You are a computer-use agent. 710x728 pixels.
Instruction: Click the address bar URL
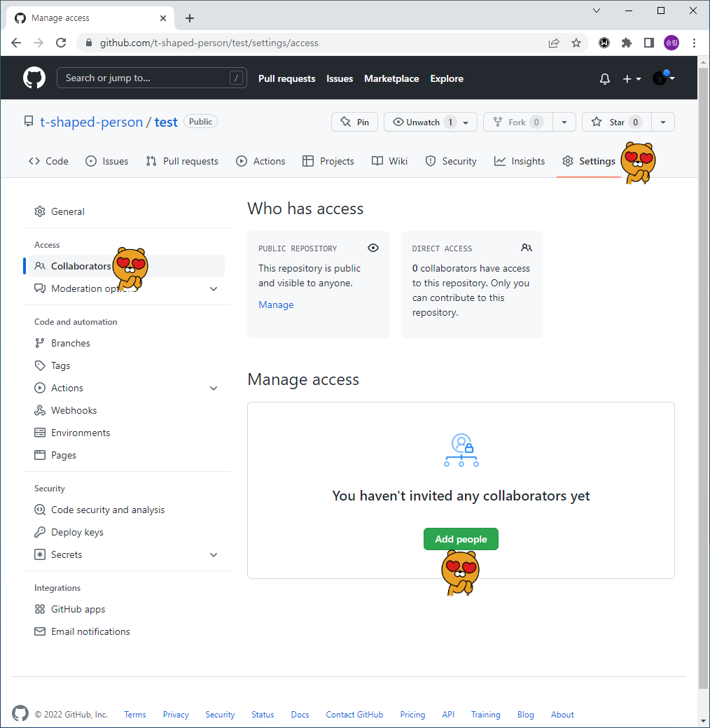point(209,43)
